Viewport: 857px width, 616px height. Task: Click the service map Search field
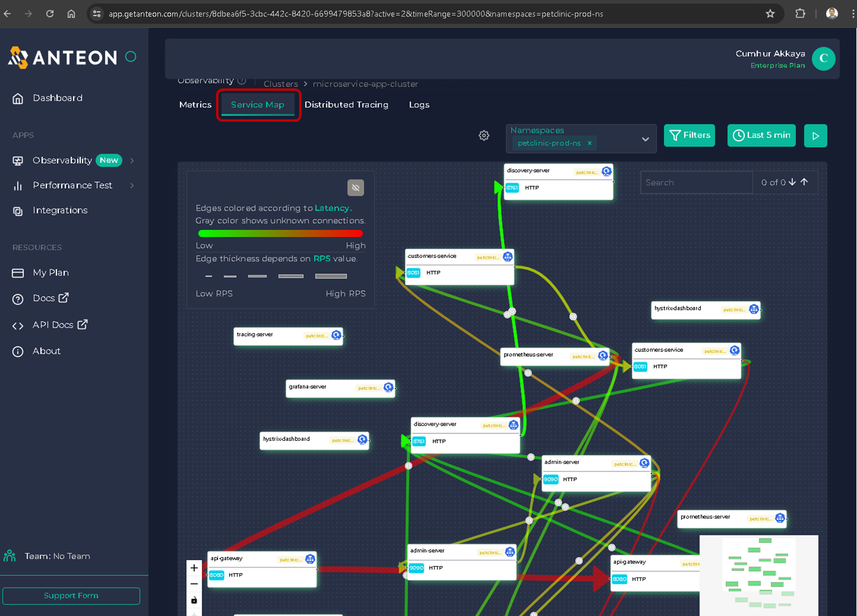(x=696, y=182)
